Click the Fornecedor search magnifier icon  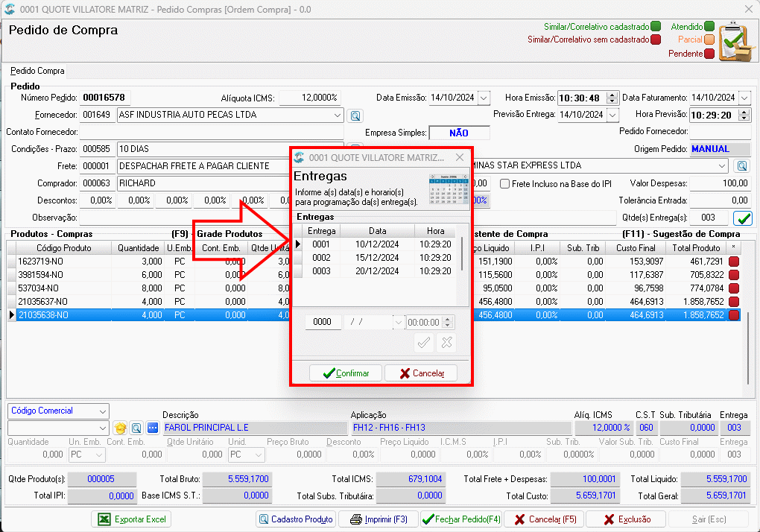355,115
